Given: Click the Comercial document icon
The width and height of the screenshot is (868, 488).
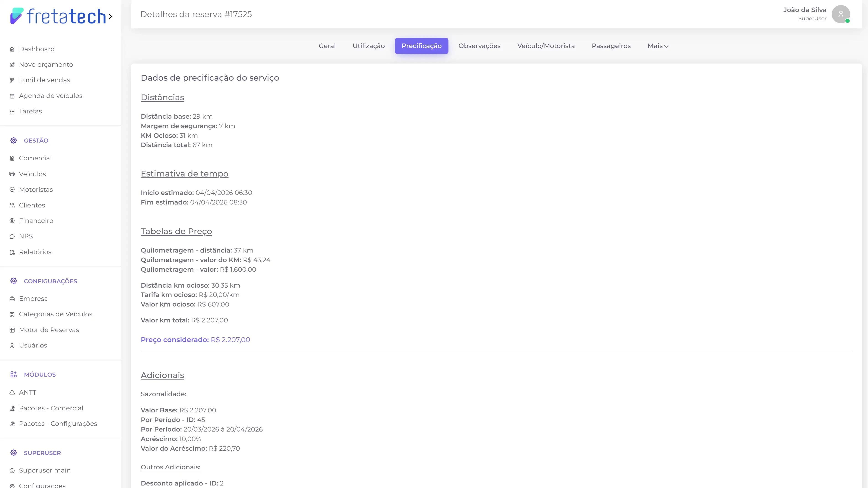Looking at the screenshot, I should point(12,158).
